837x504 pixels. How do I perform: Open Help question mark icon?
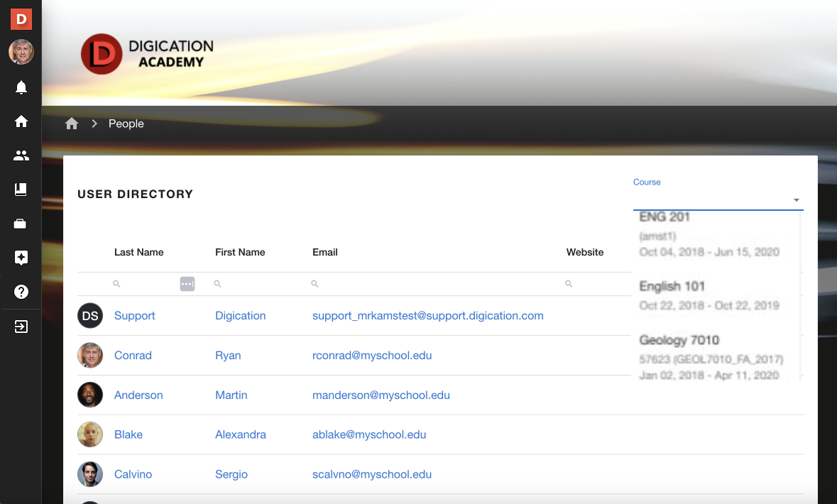click(x=21, y=292)
